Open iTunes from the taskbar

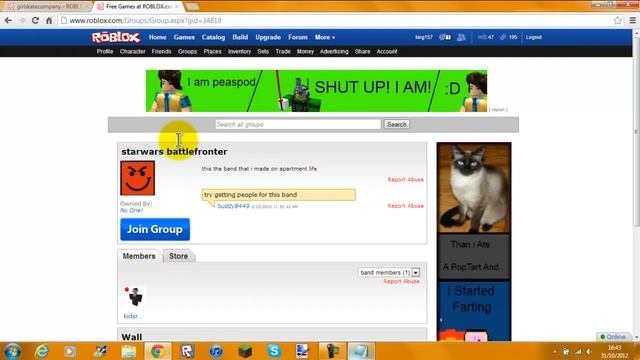216,351
